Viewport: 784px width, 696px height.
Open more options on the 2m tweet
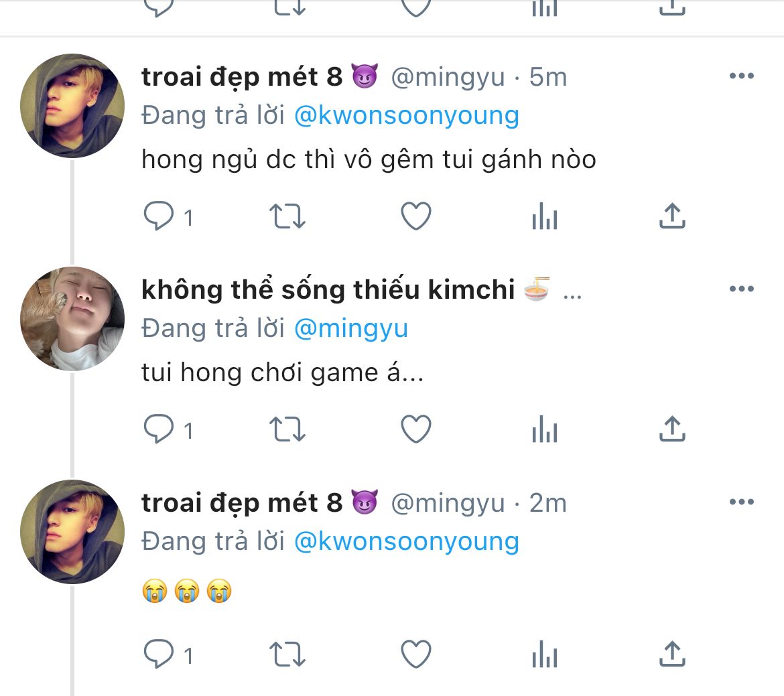point(741,502)
